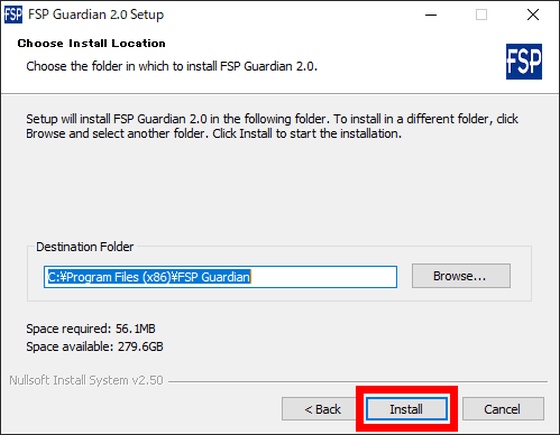Viewport: 560px width, 435px height.
Task: Cancel the FSP Guardian setup
Action: [503, 409]
